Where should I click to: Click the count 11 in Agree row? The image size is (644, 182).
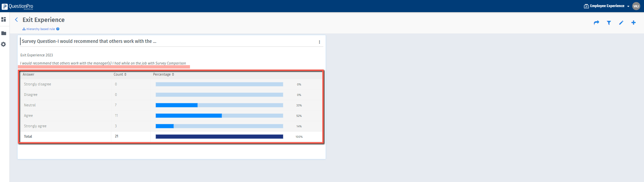pos(116,115)
